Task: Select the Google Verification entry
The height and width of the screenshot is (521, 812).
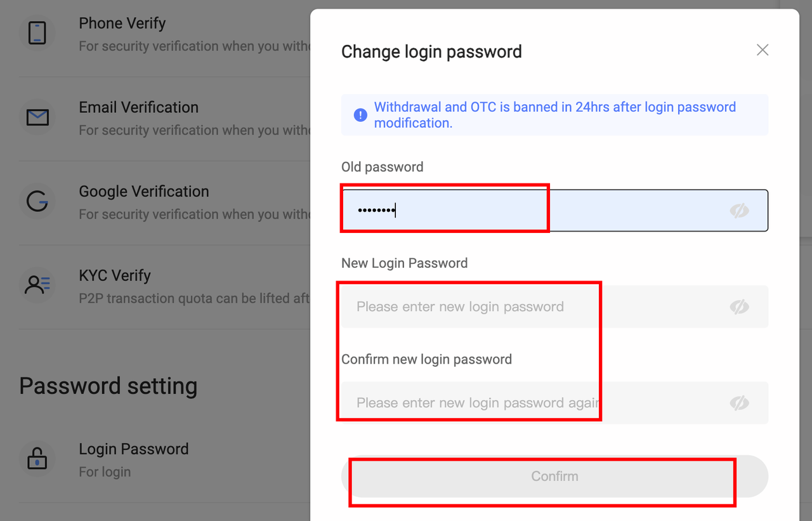Action: point(143,192)
